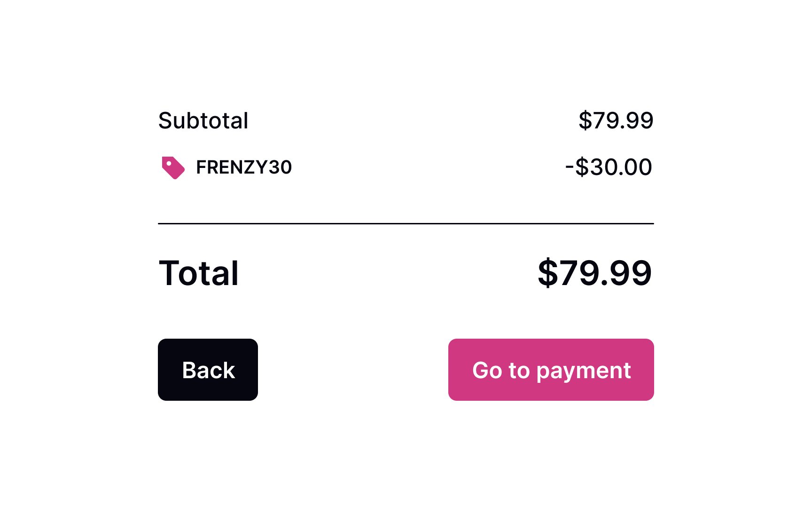Click the horizontal divider above Total
The width and height of the screenshot is (812, 508).
click(406, 224)
